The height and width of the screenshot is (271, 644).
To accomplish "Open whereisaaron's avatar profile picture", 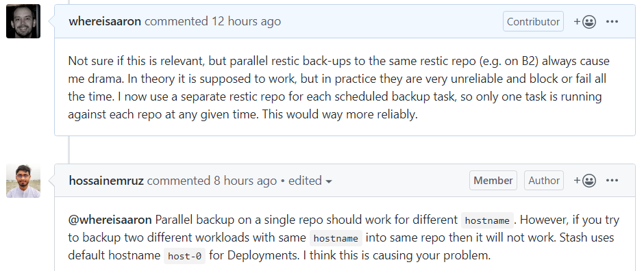I will click(x=23, y=21).
